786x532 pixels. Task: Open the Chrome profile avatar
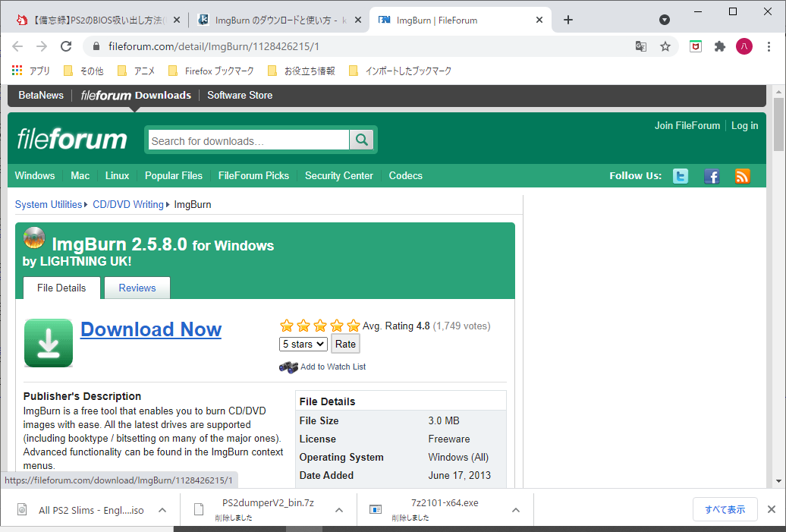(744, 46)
